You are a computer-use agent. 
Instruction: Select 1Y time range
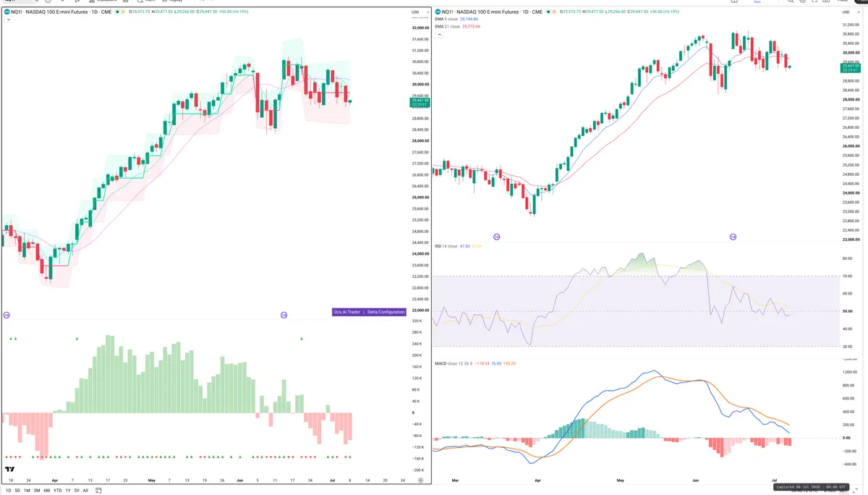(68, 491)
